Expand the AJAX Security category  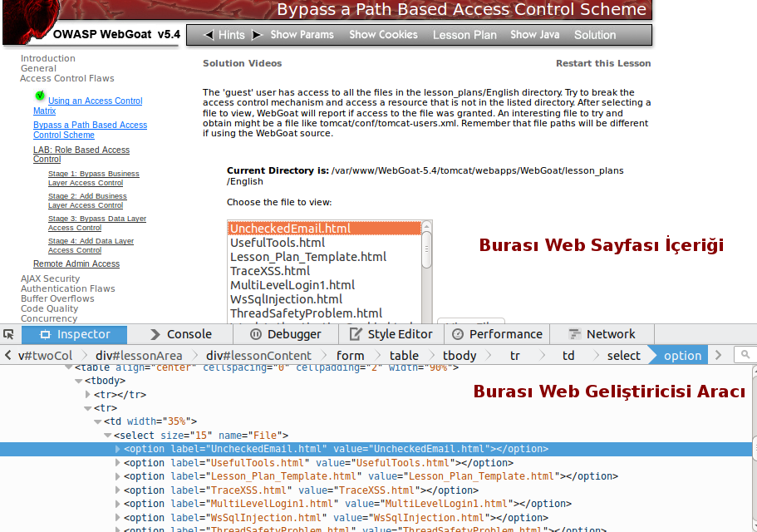tap(50, 278)
